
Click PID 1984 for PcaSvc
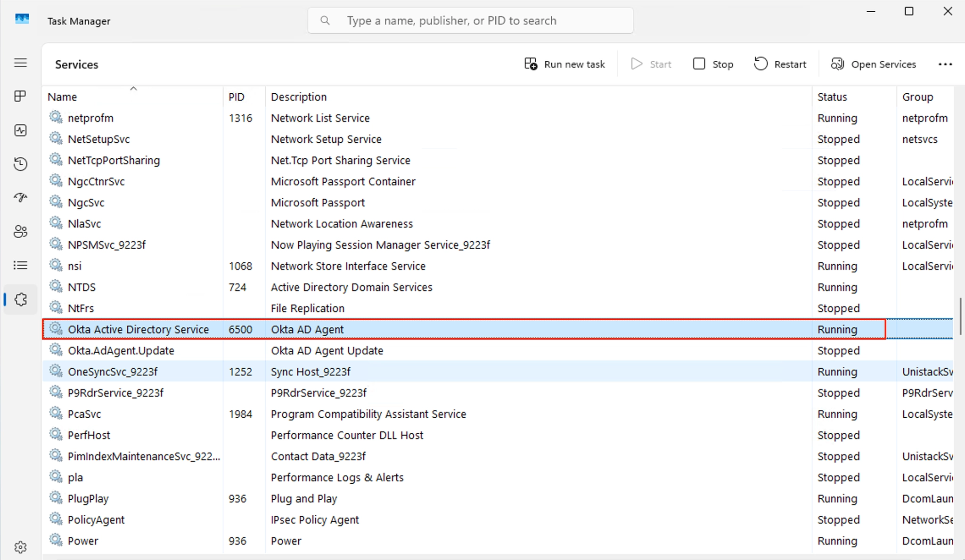[240, 414]
